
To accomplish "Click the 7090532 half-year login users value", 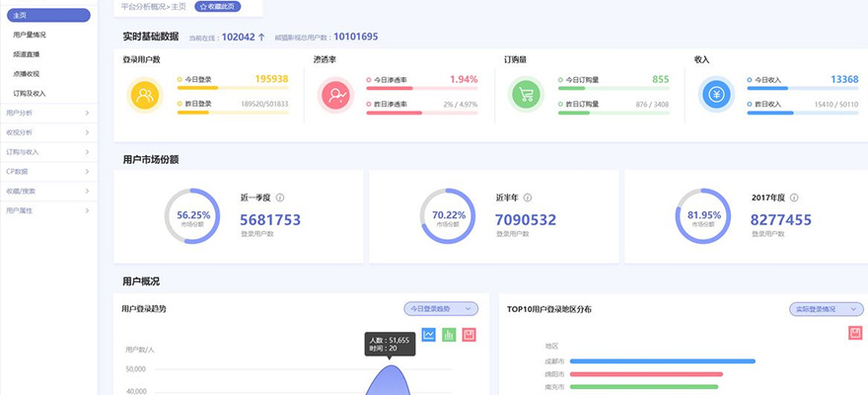I will 526,220.
